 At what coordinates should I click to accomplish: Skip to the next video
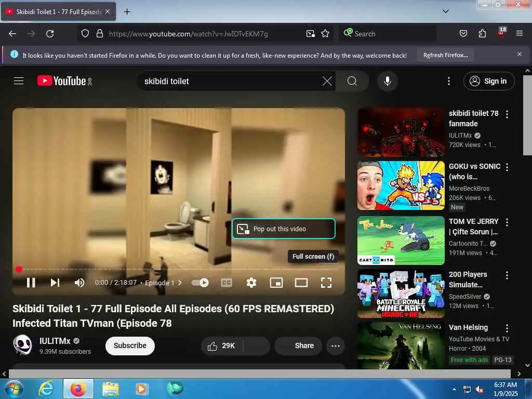[55, 283]
